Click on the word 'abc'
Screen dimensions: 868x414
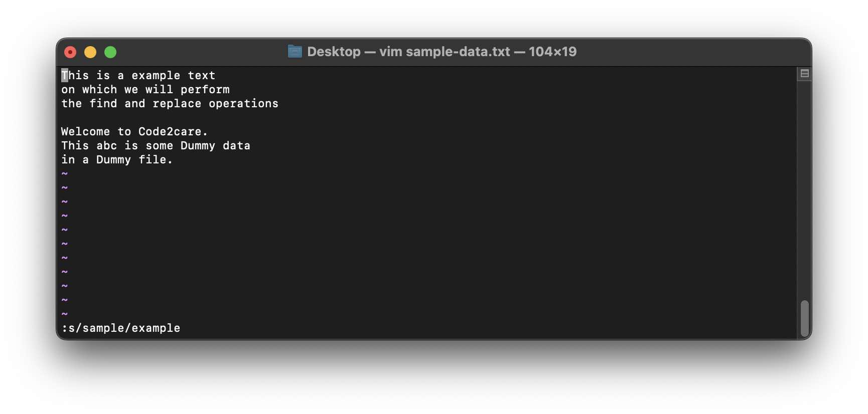coord(106,146)
